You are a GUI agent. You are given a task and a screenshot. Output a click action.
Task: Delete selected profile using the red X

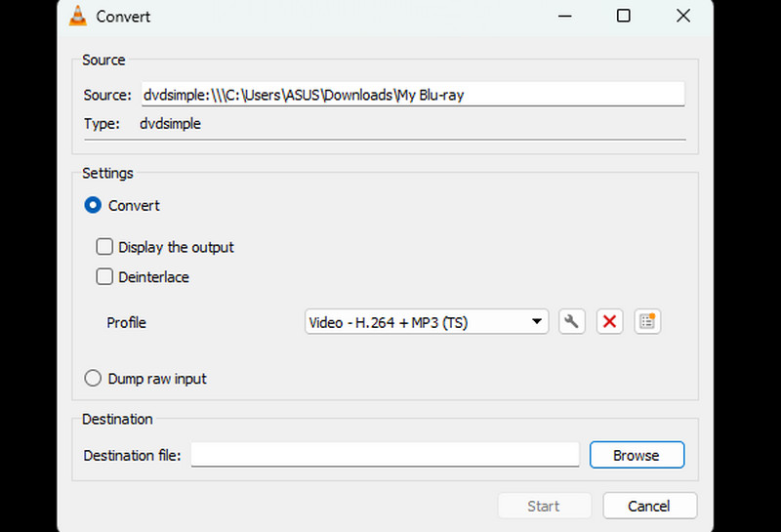(x=610, y=321)
